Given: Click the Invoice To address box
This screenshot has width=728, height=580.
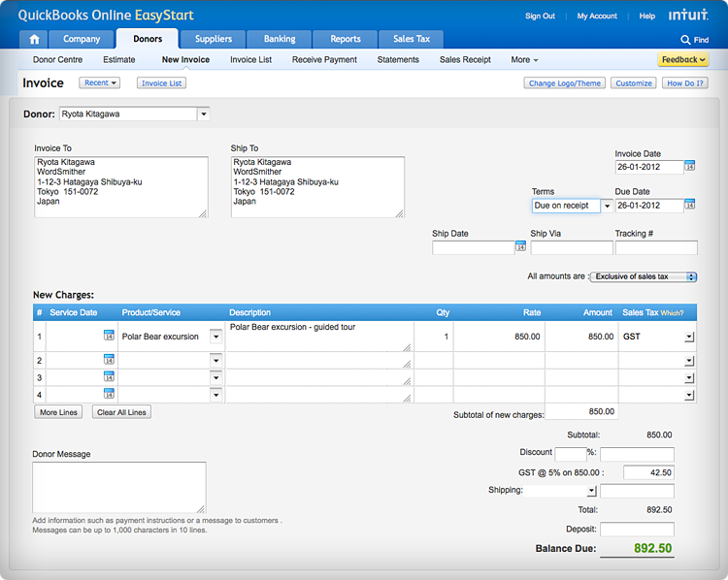Looking at the screenshot, I should [121, 187].
